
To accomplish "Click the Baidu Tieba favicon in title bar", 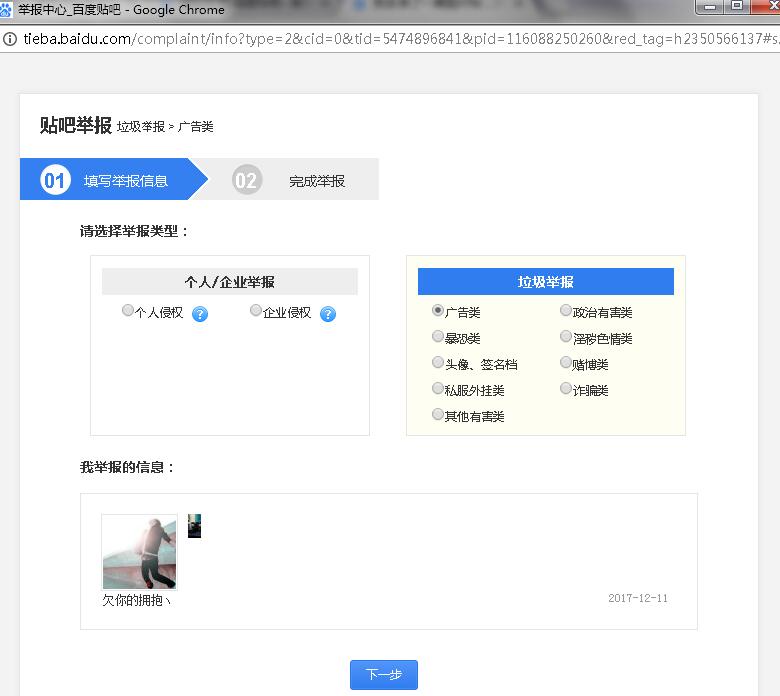I will click(x=6, y=9).
